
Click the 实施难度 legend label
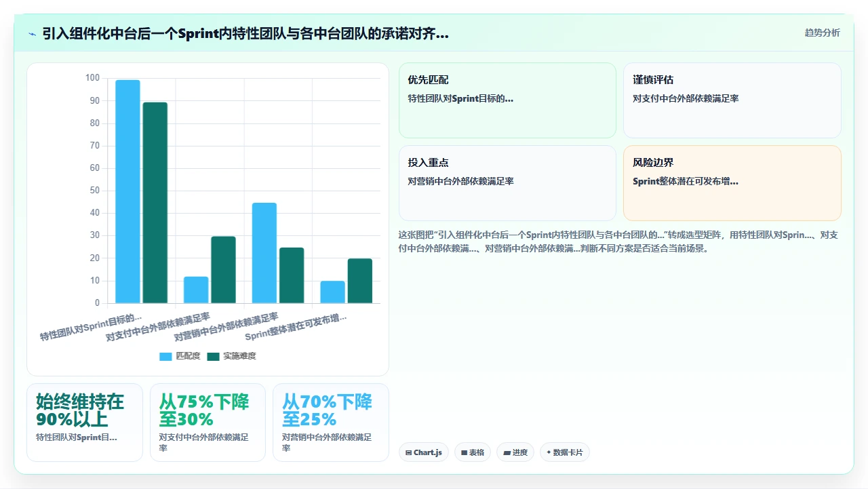239,356
